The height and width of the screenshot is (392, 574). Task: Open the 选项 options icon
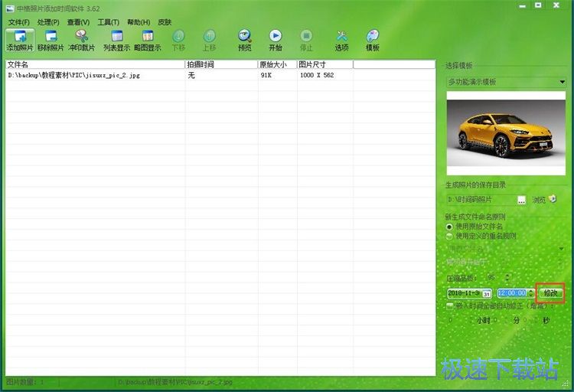coord(341,40)
